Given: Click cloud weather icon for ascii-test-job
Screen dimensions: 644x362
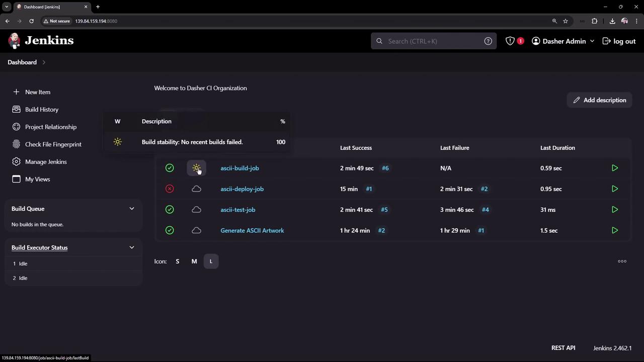Looking at the screenshot, I should tap(196, 210).
